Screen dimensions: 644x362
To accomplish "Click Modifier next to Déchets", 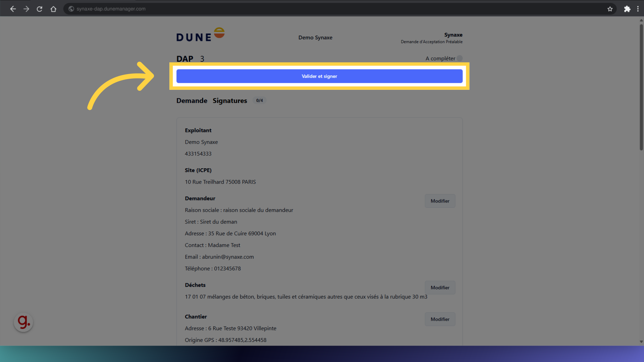I will click(440, 288).
